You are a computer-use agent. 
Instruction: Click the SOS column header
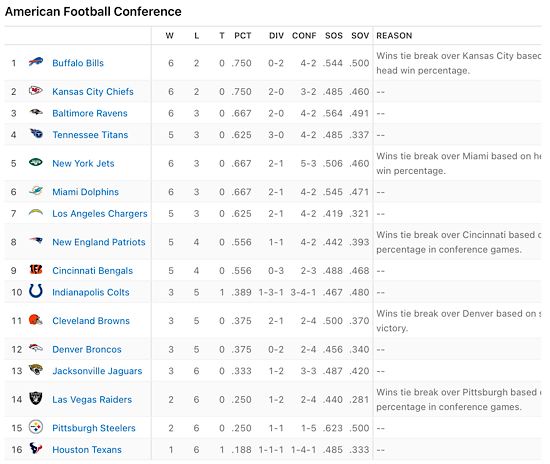(x=334, y=36)
